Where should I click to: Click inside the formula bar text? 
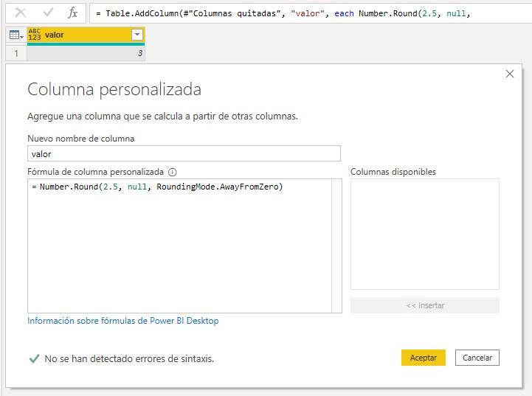tap(295, 13)
